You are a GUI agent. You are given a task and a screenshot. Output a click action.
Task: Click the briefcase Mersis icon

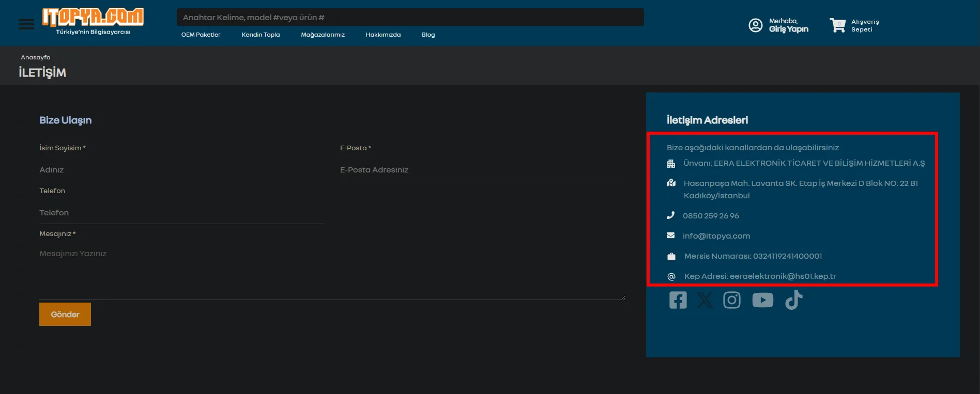pos(671,256)
